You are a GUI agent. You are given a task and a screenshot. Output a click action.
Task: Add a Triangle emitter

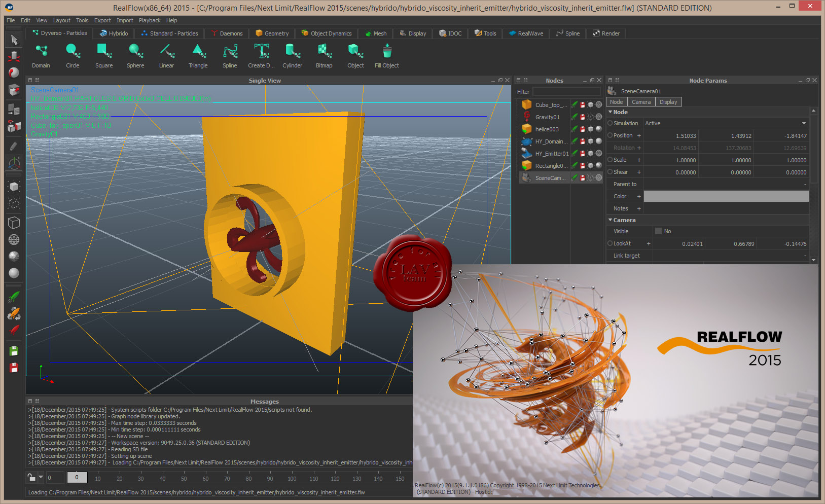[x=198, y=56]
